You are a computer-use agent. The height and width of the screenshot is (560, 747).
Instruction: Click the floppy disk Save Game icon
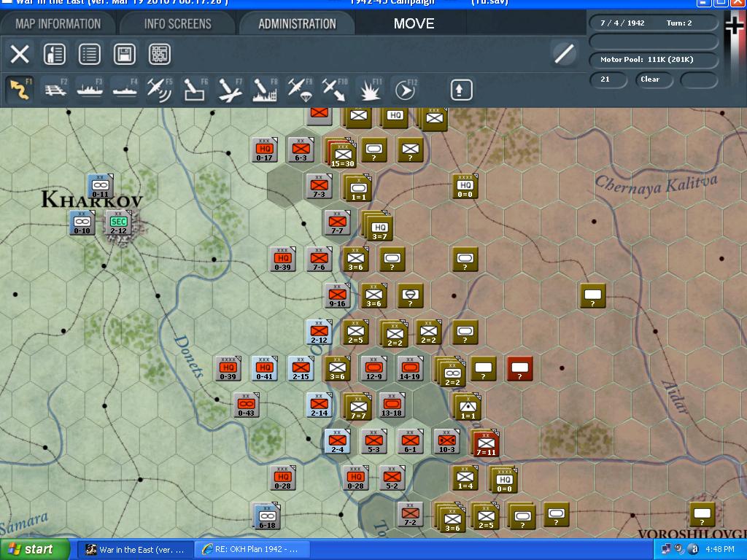click(124, 54)
